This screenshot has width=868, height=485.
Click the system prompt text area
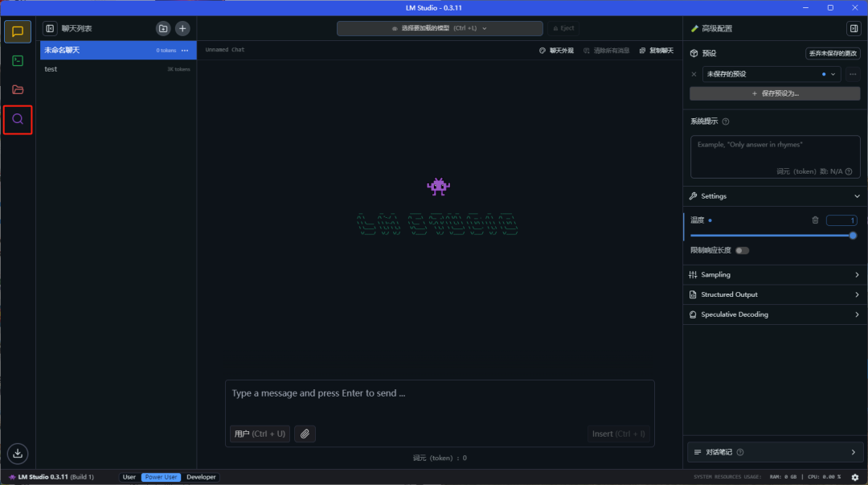click(775, 157)
